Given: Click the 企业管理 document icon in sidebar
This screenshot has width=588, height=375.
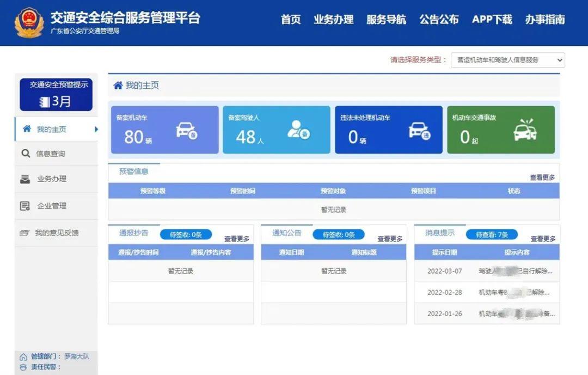Looking at the screenshot, I should coord(25,206).
